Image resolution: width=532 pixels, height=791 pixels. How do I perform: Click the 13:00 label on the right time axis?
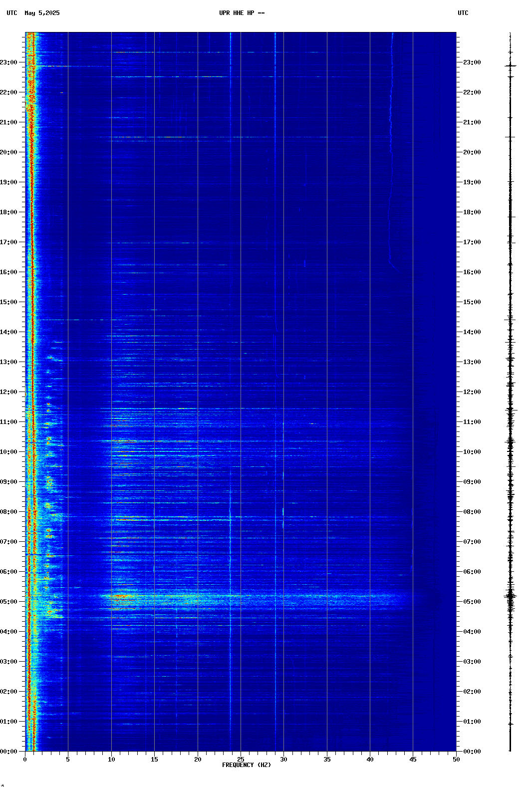coord(472,362)
